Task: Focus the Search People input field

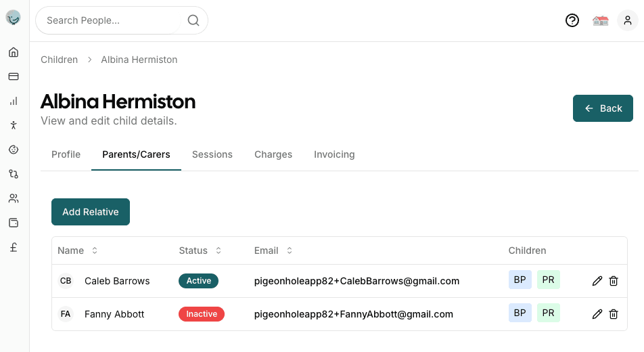Action: [x=112, y=20]
